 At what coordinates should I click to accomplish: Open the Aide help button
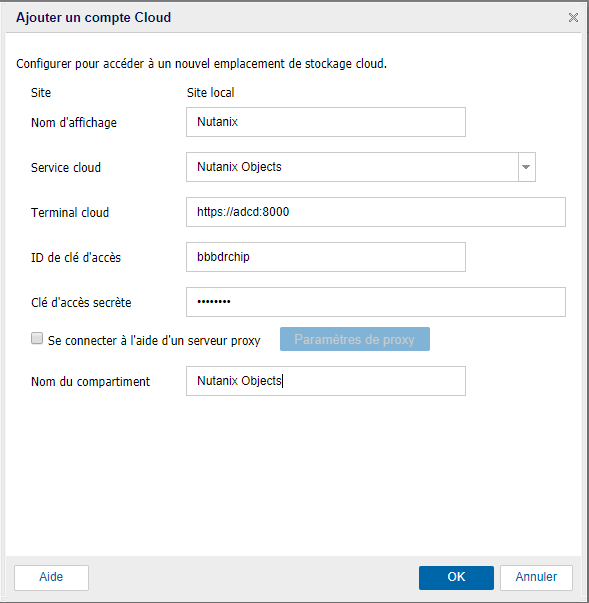(51, 577)
